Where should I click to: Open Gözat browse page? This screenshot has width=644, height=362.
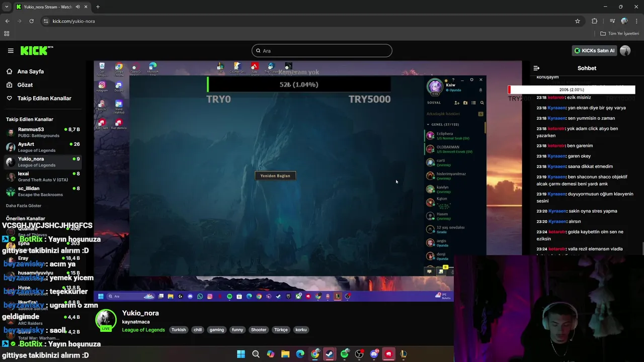click(x=25, y=85)
